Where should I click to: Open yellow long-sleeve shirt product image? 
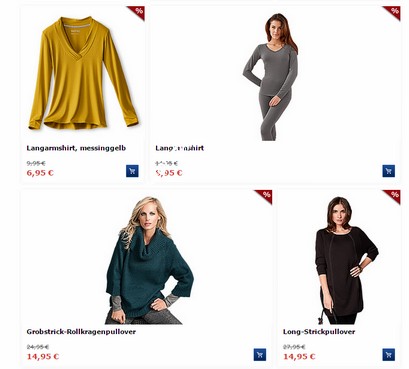point(83,73)
